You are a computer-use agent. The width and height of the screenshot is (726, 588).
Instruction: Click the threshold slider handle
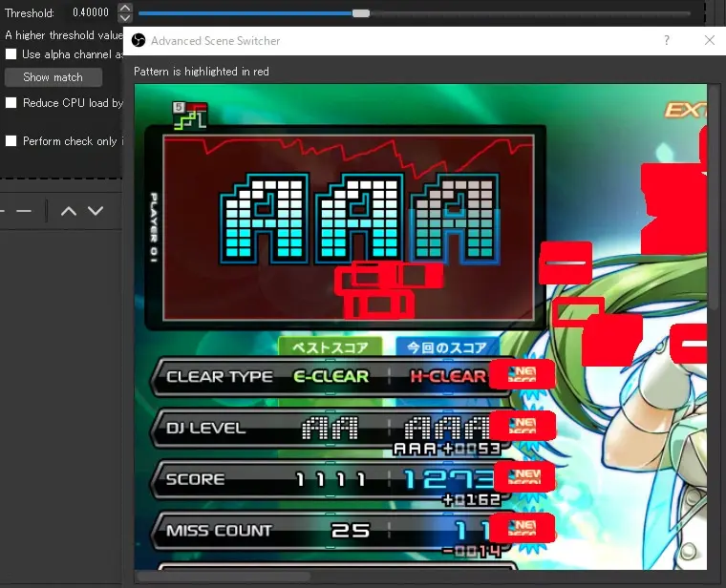point(360,13)
